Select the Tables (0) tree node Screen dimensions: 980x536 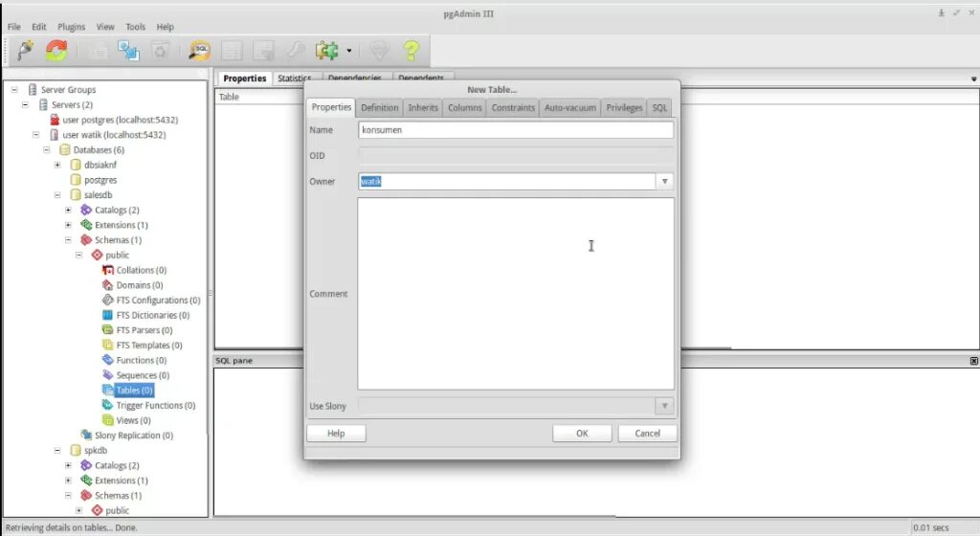(134, 390)
